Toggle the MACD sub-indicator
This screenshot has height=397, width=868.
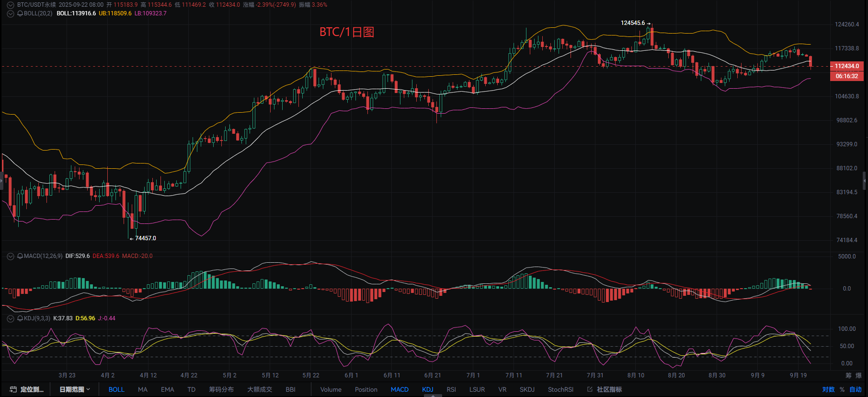(400, 389)
